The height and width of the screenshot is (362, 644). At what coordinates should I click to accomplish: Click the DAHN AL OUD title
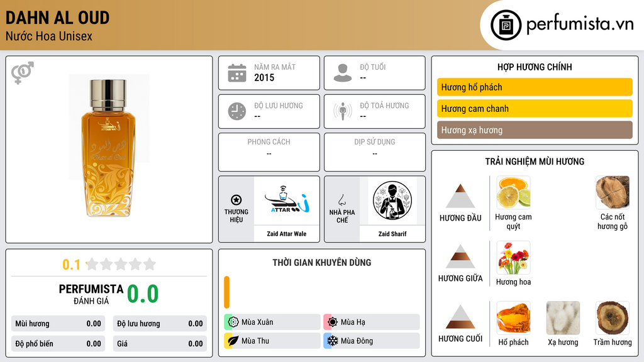[57, 18]
